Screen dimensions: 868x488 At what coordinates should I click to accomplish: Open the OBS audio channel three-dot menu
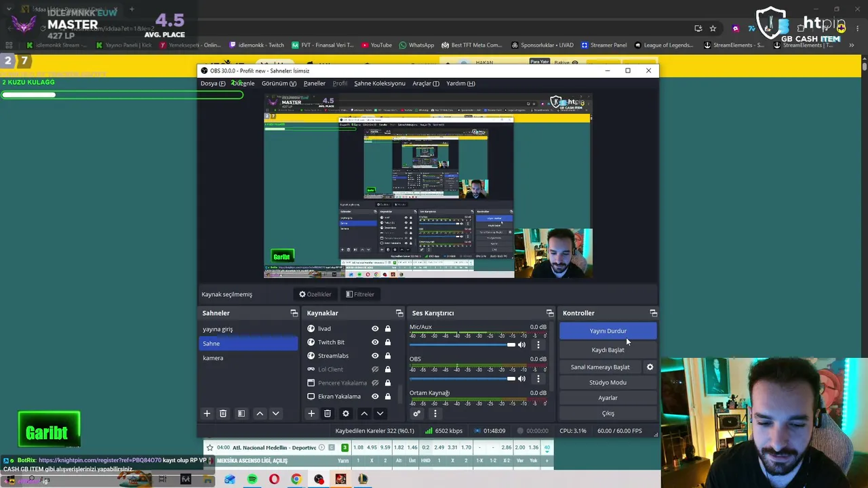[x=538, y=378]
